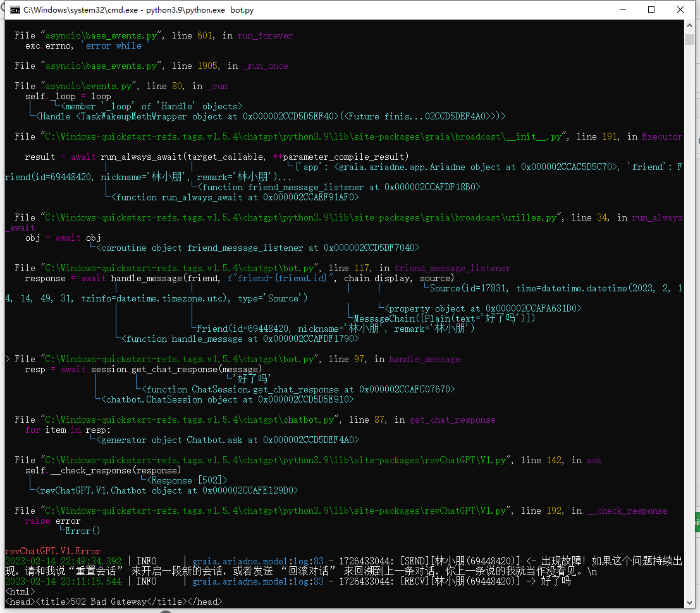Click timestamp '2023-02-14 22:49:34.392'
This screenshot has width=700, height=613.
pyautogui.click(x=63, y=561)
